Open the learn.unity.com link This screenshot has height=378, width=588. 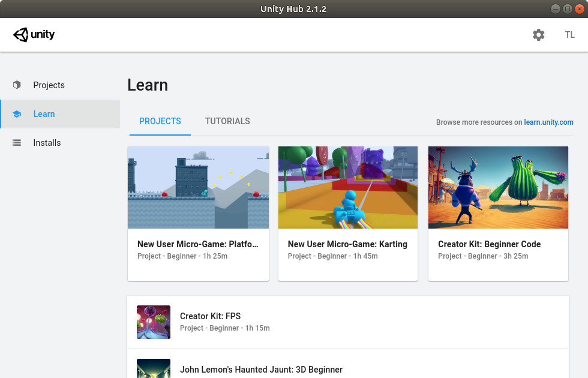click(x=548, y=122)
